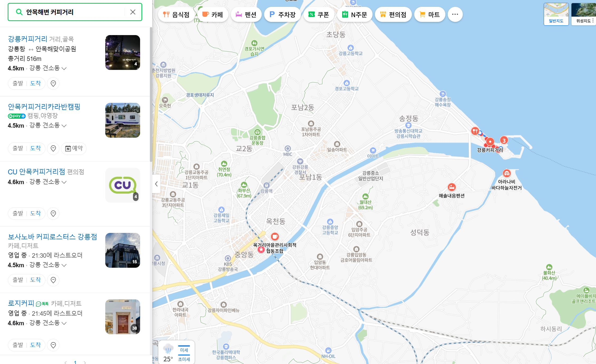596x364 pixels.
Task: Open 보사노바 커피로스터스 강릉점 result
Action: (53, 237)
